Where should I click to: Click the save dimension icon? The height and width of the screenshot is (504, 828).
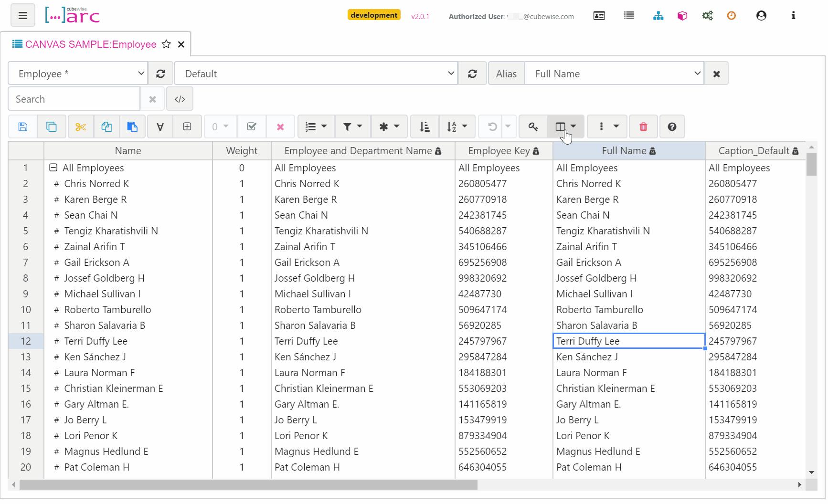[x=22, y=126]
